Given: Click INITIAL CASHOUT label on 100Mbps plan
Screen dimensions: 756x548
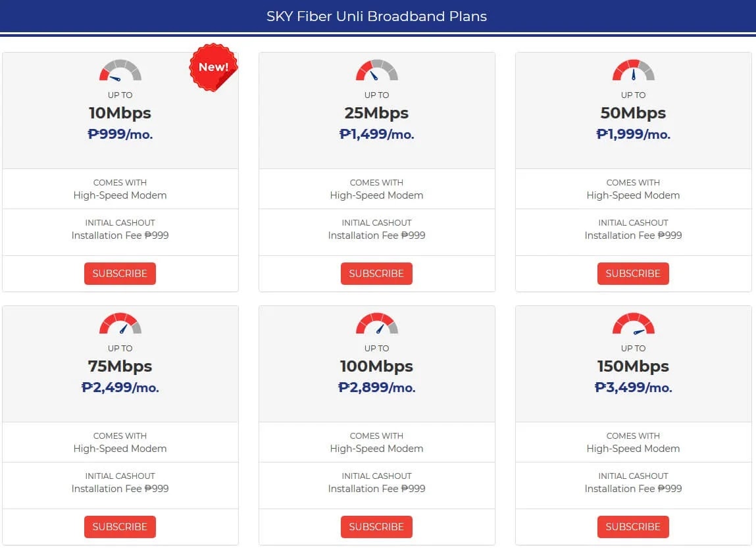Looking at the screenshot, I should (x=376, y=476).
